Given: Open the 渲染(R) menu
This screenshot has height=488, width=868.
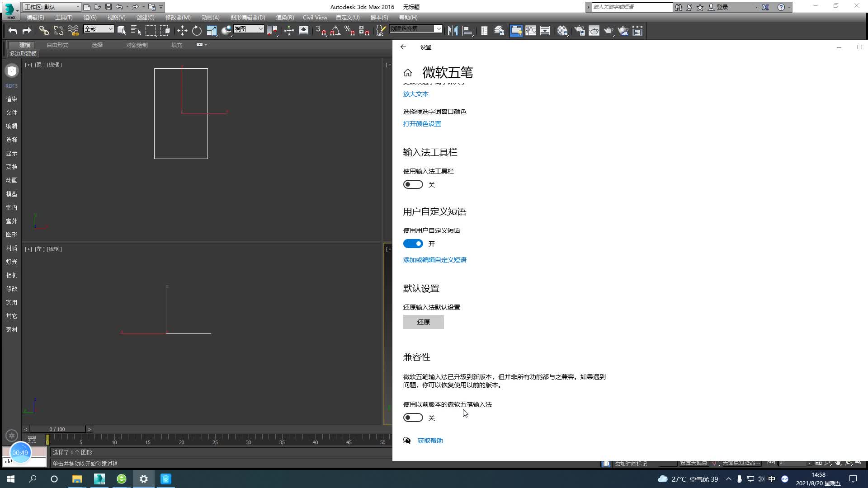Looking at the screenshot, I should tap(285, 17).
